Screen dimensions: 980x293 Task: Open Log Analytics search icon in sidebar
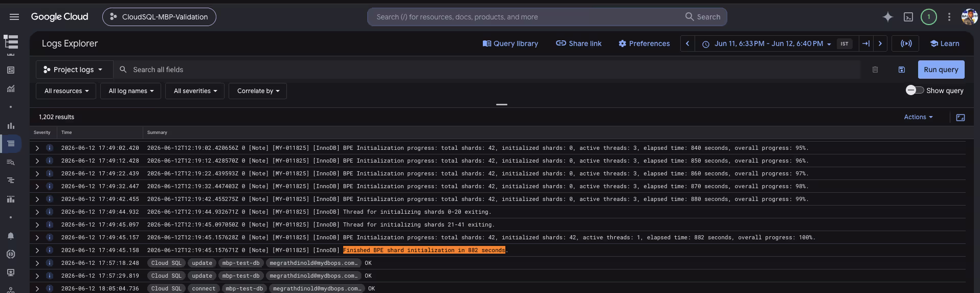(x=11, y=162)
